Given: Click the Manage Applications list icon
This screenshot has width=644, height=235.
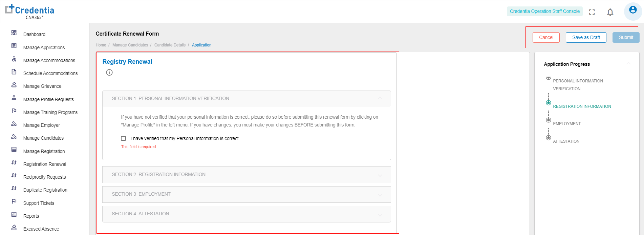Looking at the screenshot, I should (14, 46).
